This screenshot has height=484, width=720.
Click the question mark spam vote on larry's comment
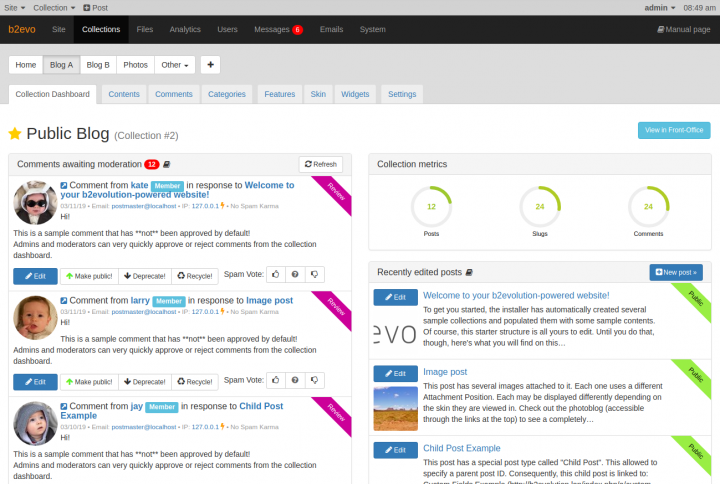[295, 381]
